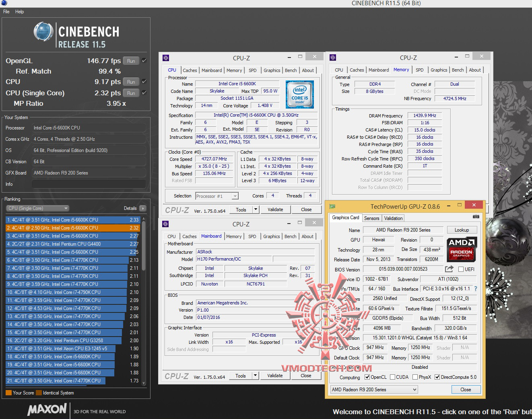Toggle the OpenGL test checkbox
532x419 pixels.
[144, 61]
